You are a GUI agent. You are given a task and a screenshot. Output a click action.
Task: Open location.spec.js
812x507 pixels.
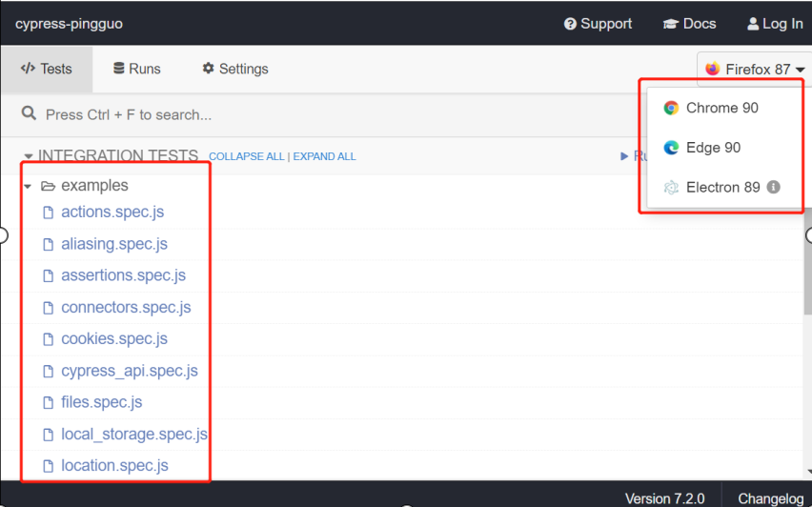click(x=114, y=466)
